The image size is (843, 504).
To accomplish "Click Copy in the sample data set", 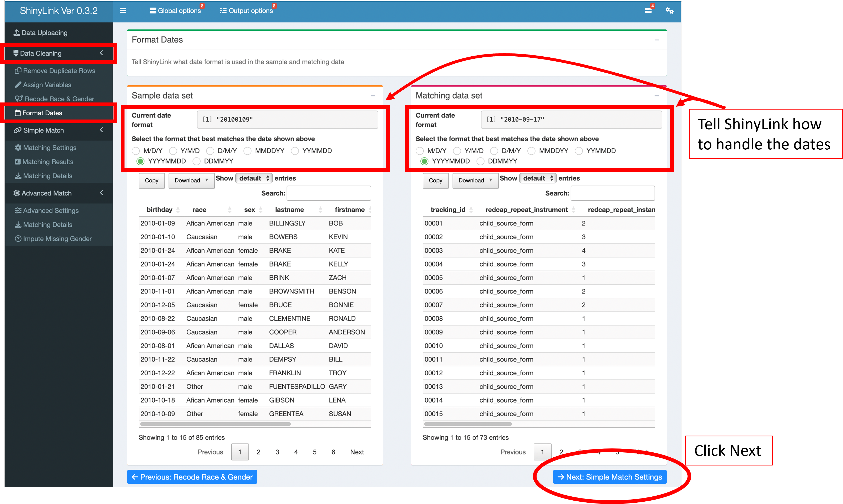I will pyautogui.click(x=152, y=180).
